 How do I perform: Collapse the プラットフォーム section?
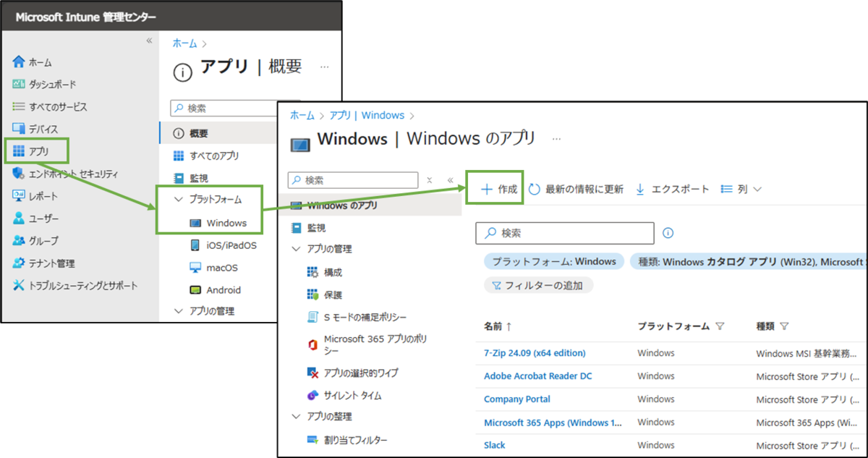click(x=179, y=199)
